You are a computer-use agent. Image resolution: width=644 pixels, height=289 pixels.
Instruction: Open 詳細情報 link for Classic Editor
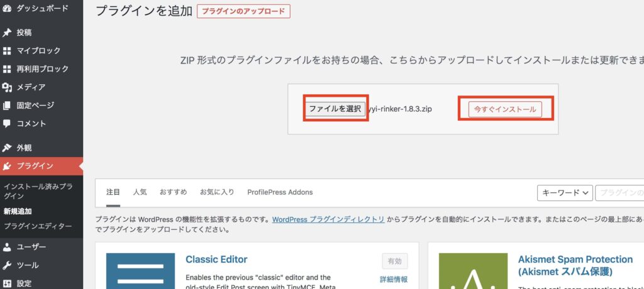[x=394, y=280]
